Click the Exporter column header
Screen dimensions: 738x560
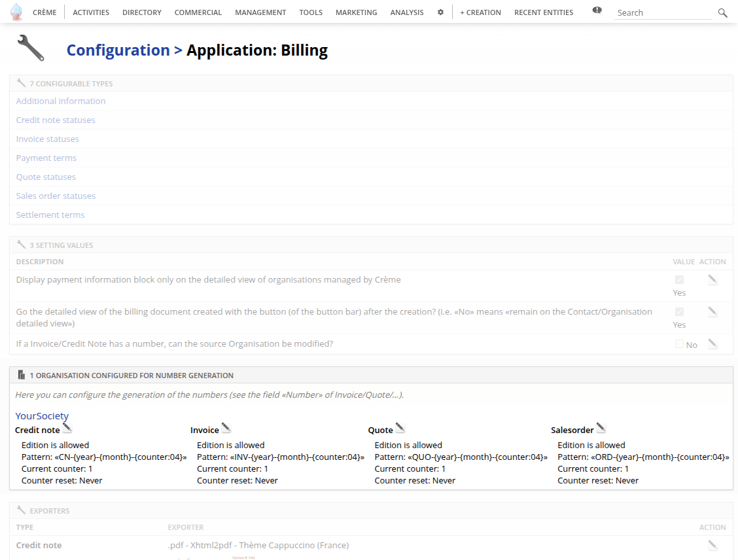coord(186,527)
